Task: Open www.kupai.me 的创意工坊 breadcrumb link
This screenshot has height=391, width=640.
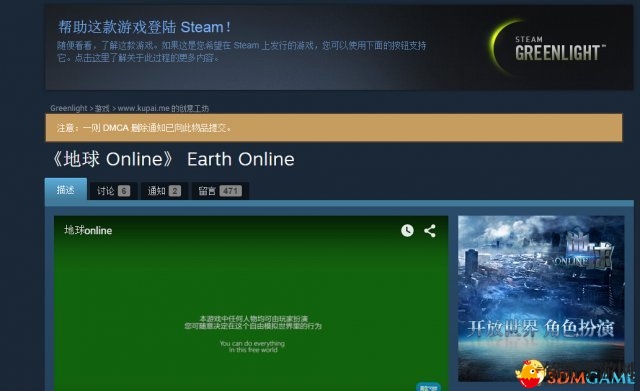Action: click(x=163, y=109)
